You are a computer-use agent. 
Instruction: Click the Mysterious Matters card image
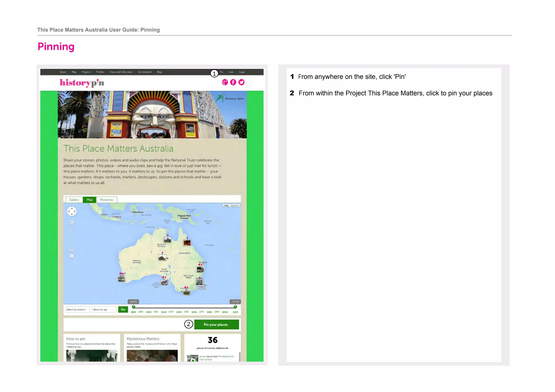pyautogui.click(x=152, y=356)
